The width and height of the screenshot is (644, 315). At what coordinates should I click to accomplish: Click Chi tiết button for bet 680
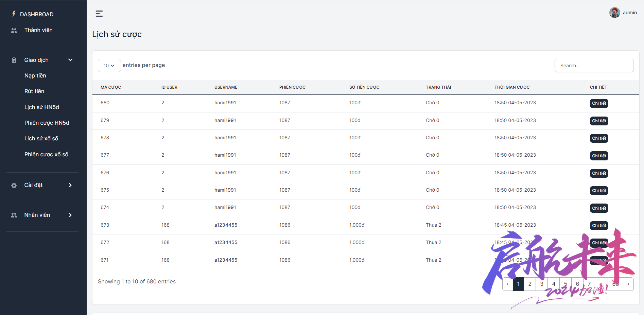[x=599, y=103]
